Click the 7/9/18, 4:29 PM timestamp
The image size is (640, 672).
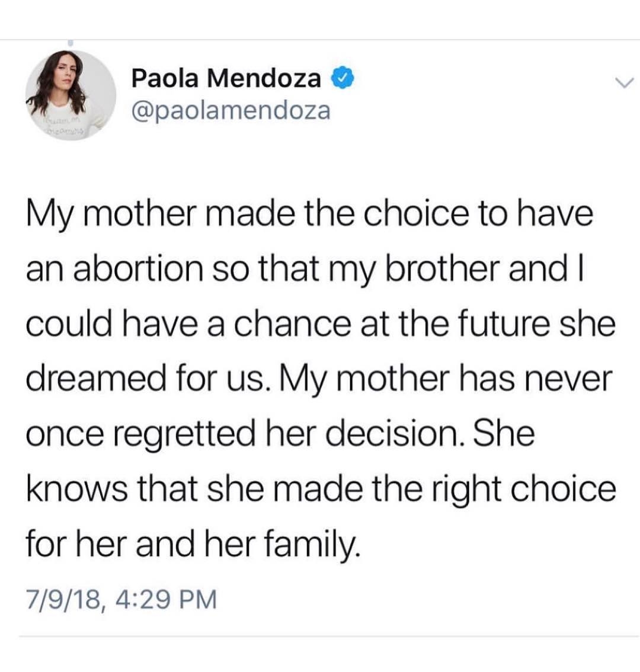coord(121,599)
